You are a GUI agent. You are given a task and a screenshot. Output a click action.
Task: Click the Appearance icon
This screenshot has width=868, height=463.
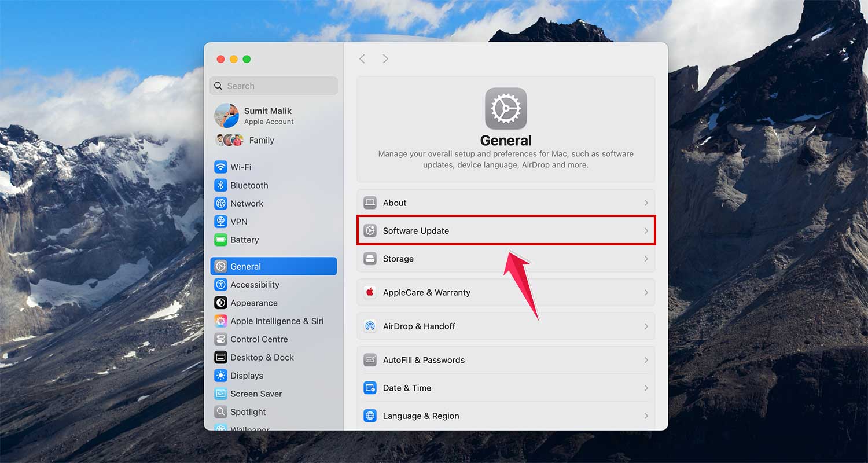221,303
